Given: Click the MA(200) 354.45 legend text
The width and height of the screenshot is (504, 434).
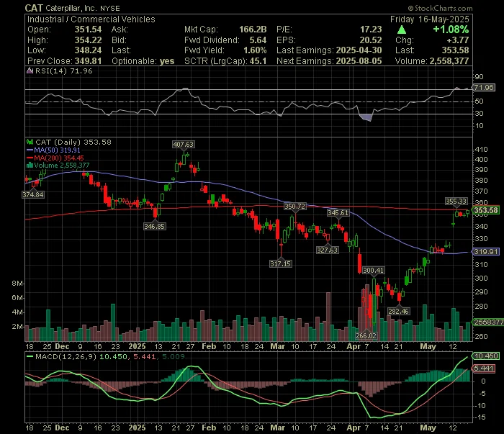Looking at the screenshot, I should [x=59, y=158].
